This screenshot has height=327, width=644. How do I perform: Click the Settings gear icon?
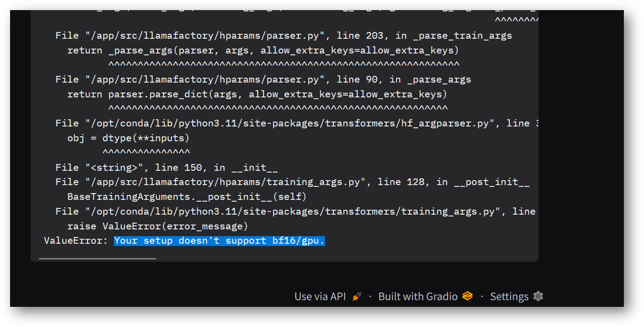tap(538, 296)
